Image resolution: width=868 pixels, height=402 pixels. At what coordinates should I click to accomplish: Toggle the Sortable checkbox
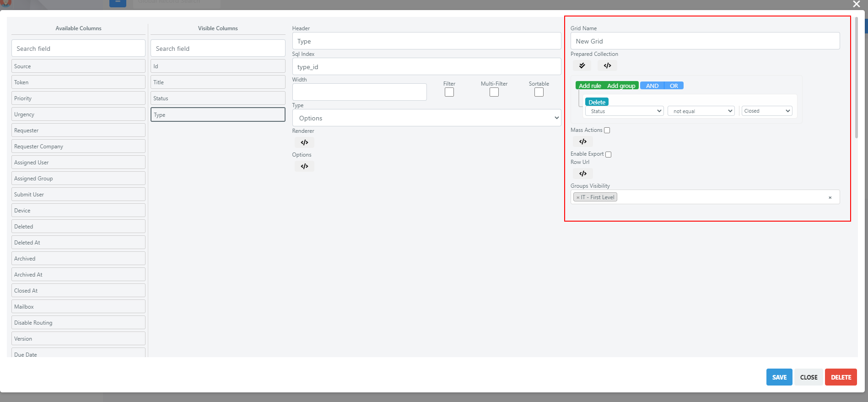coord(539,92)
